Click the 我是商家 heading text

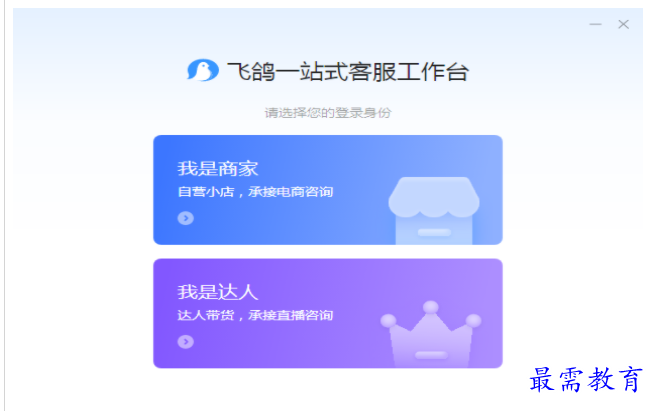tap(218, 169)
